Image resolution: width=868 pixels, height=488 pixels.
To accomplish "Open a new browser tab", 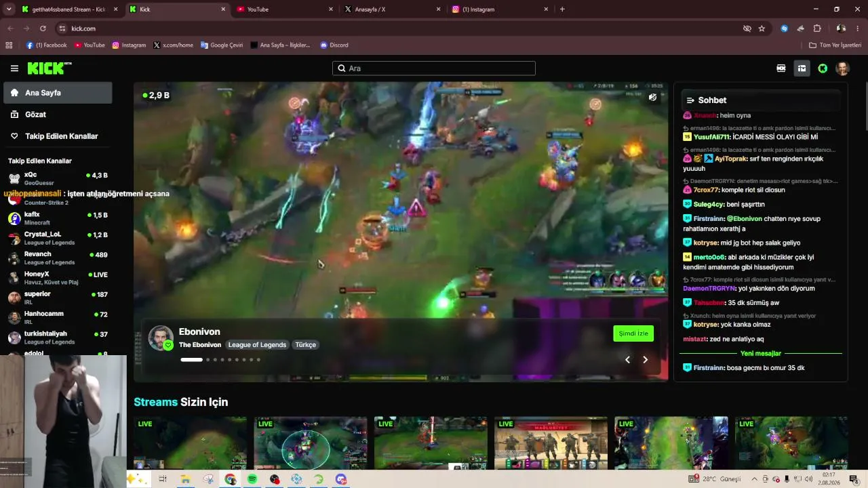I will [x=562, y=9].
